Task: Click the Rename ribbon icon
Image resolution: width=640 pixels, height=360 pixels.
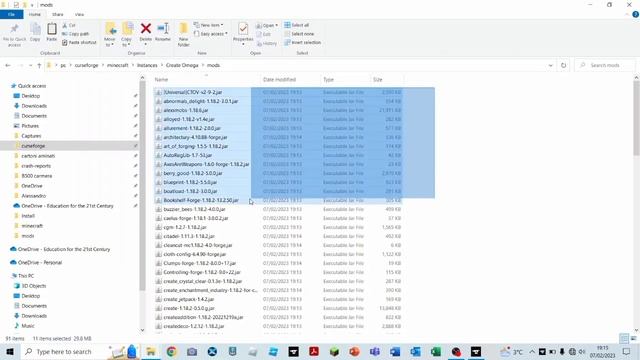Action: click(163, 32)
